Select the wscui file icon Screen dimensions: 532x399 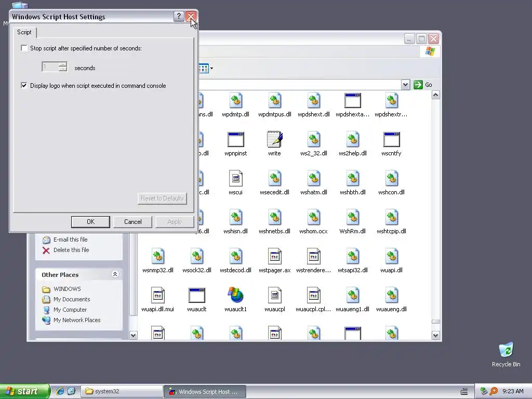click(x=236, y=179)
